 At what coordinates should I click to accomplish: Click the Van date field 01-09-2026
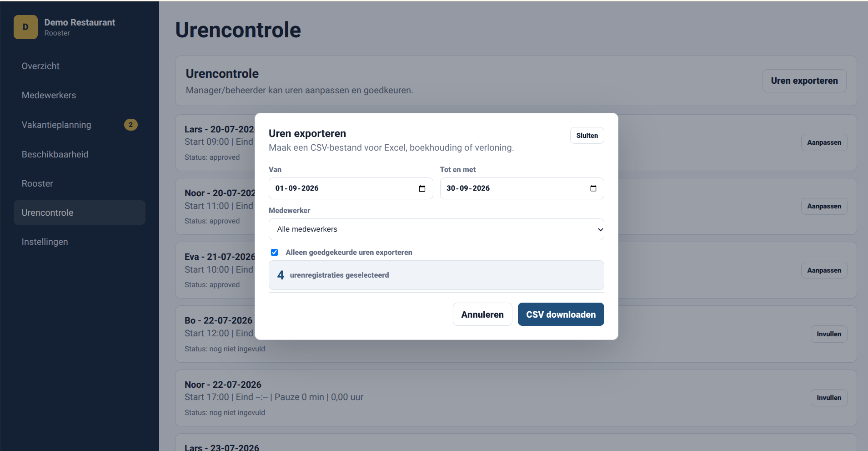pyautogui.click(x=351, y=188)
